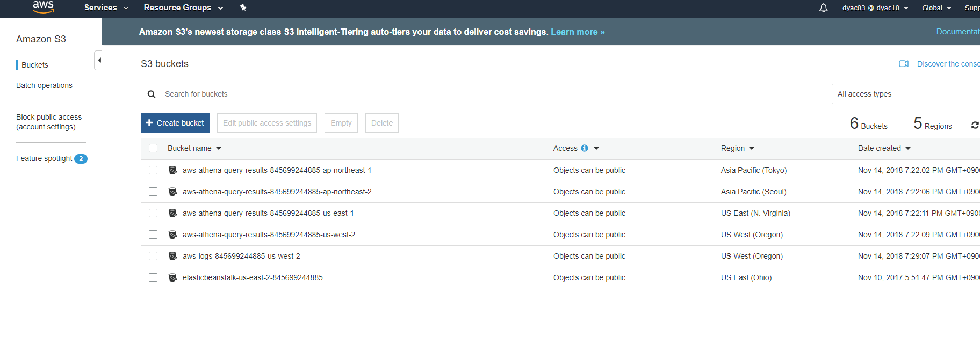Collapse the sidebar using arrow handle
The image size is (980, 358).
[x=99, y=60]
